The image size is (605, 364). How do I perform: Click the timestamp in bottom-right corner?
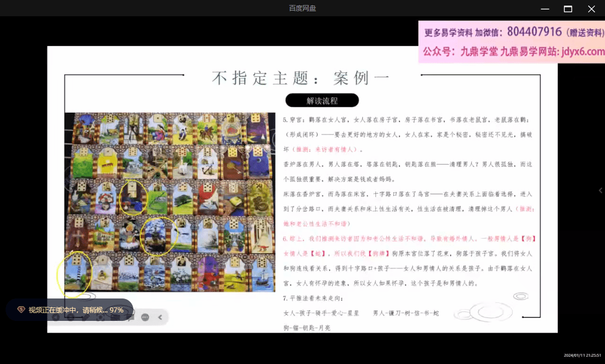tap(582, 355)
